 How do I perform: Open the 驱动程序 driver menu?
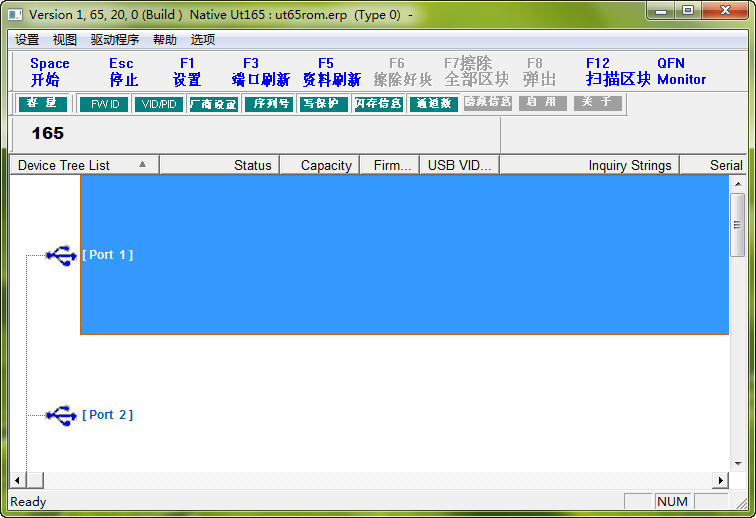tap(114, 40)
